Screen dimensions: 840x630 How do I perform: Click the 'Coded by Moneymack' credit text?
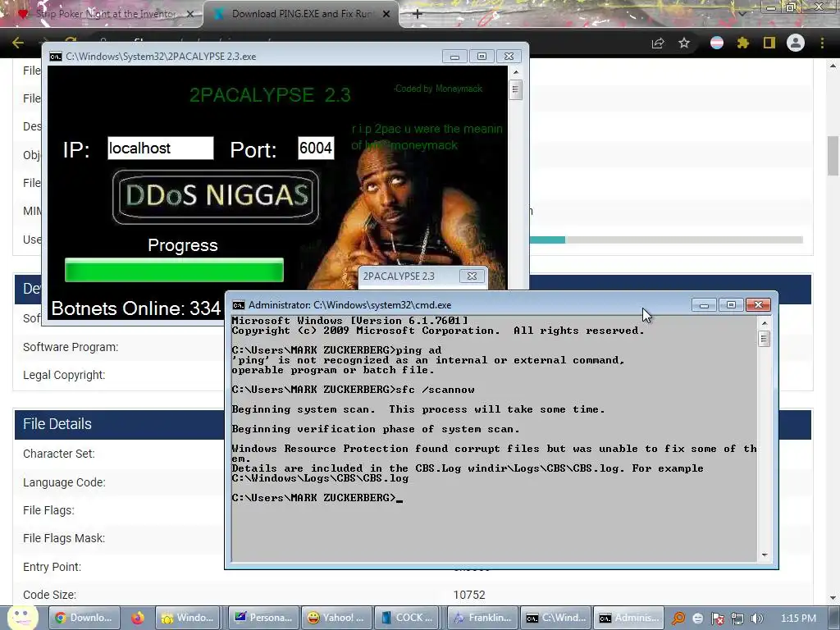438,89
